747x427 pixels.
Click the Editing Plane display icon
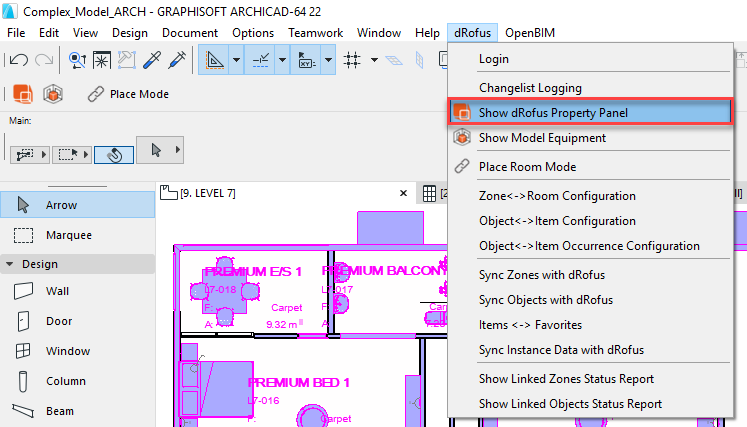tap(394, 60)
